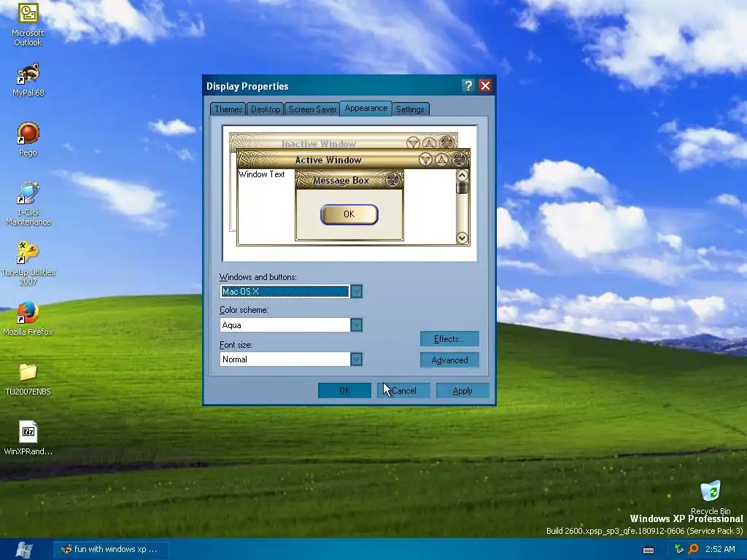Click the preview Message Box OK button
The height and width of the screenshot is (560, 747).
(349, 214)
